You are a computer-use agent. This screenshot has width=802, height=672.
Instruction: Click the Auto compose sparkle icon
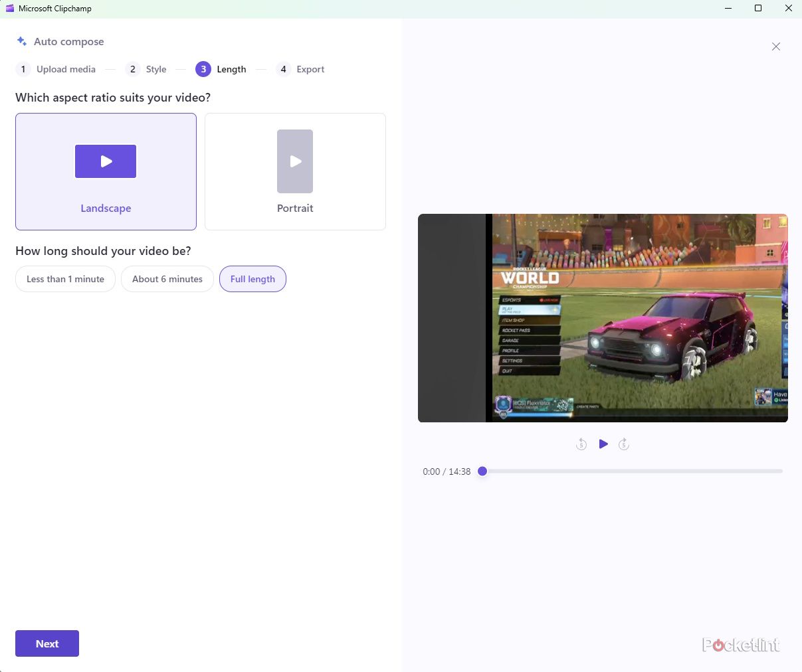point(21,41)
